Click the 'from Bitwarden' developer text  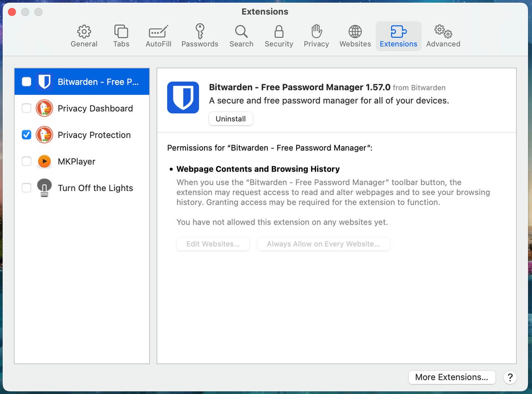[419, 88]
